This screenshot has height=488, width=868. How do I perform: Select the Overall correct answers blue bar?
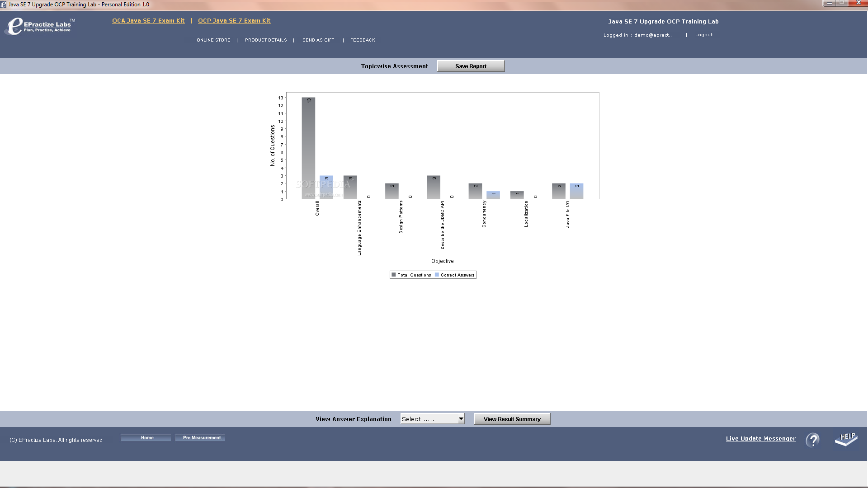tap(326, 187)
